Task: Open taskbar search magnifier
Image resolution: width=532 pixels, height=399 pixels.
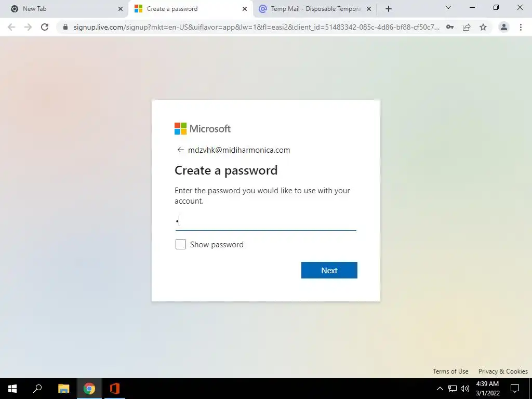Action: [x=37, y=389]
